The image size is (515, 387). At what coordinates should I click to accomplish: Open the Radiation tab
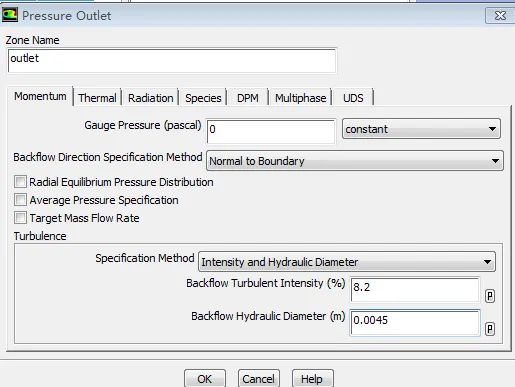click(x=151, y=98)
